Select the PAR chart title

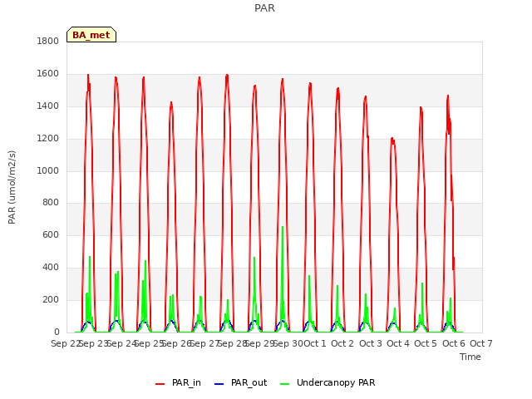pyautogui.click(x=264, y=7)
